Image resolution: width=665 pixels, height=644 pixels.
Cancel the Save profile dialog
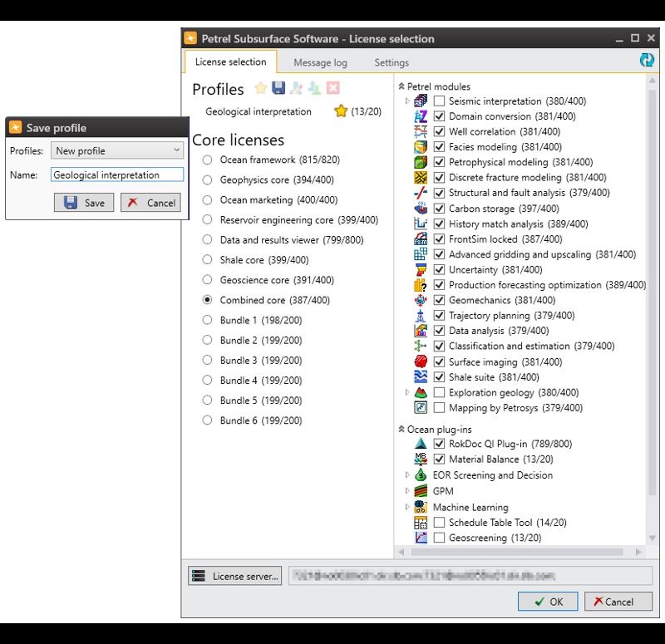pos(151,203)
